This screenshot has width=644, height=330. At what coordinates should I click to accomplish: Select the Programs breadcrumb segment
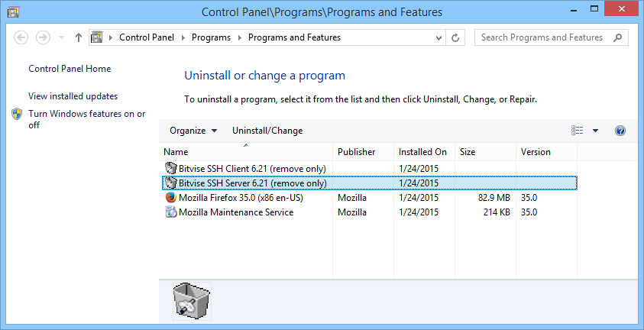click(x=211, y=37)
